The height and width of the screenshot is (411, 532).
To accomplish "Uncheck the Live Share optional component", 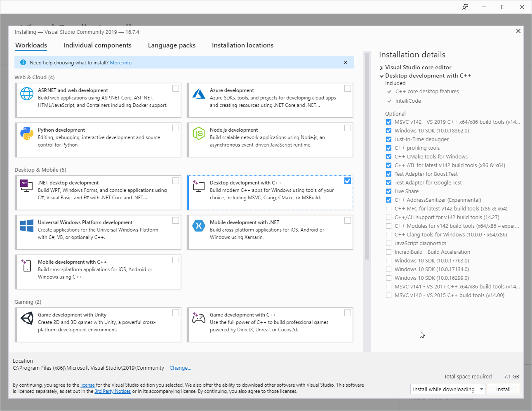I will pos(388,191).
